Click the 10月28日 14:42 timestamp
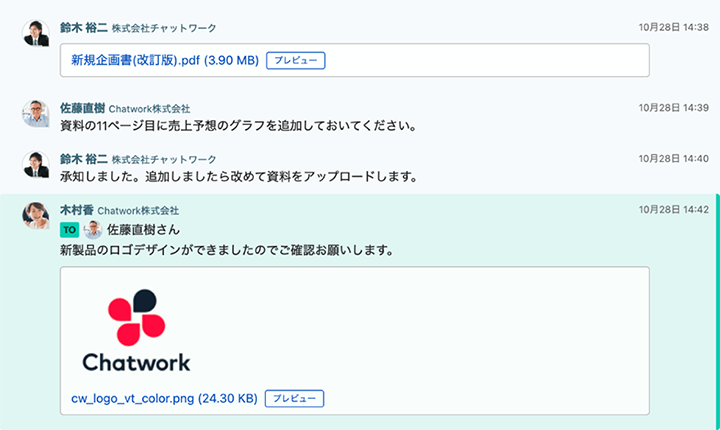The width and height of the screenshot is (720, 430). pyautogui.click(x=672, y=210)
